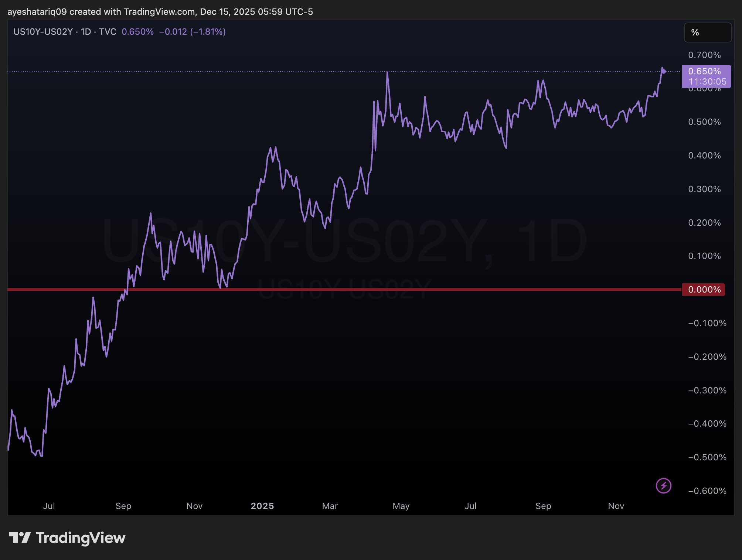Image resolution: width=742 pixels, height=560 pixels.
Task: Click the −0.300% price scale label
Action: coord(707,390)
